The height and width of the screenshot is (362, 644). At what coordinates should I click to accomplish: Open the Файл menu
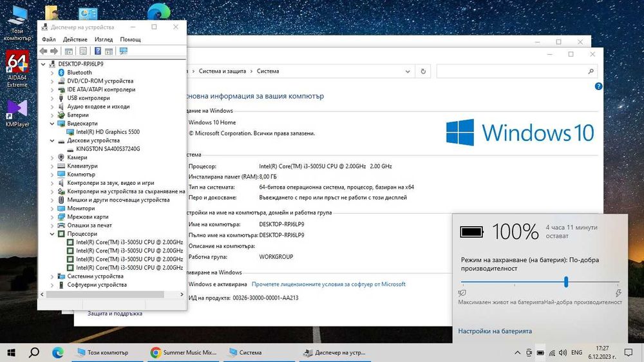pyautogui.click(x=48, y=39)
